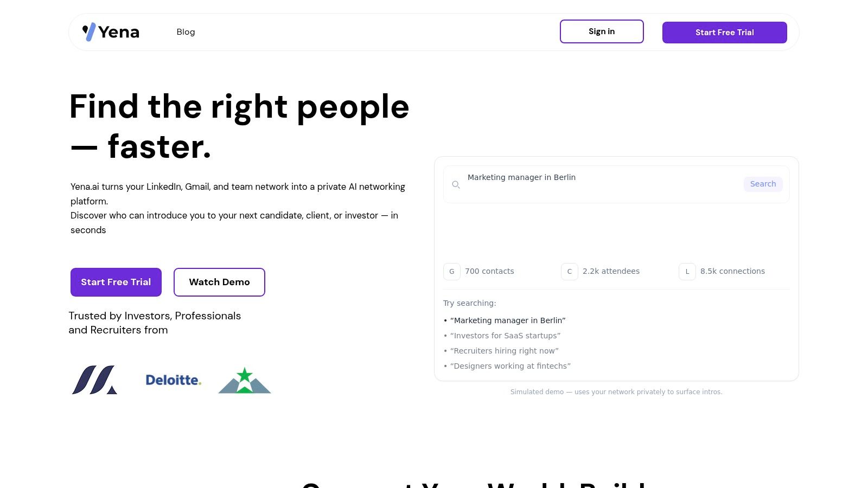The height and width of the screenshot is (488, 868).
Task: Click the Deloitte logo
Action: click(173, 380)
